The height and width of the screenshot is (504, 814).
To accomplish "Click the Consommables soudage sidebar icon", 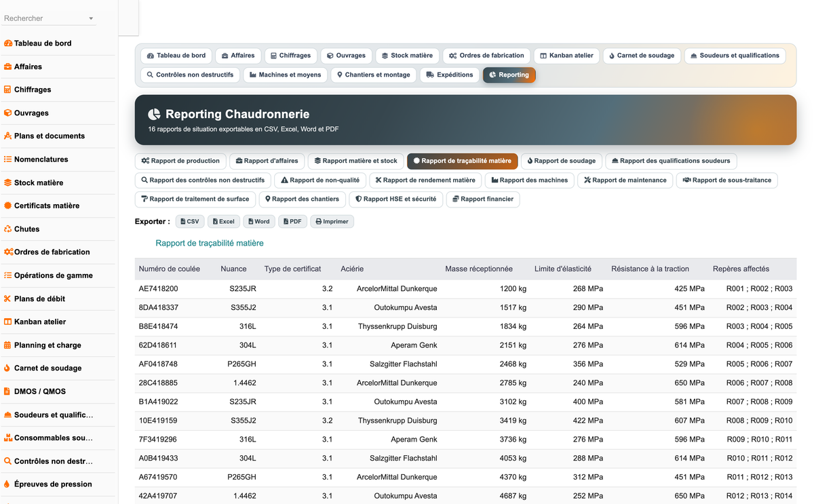I will 8,438.
